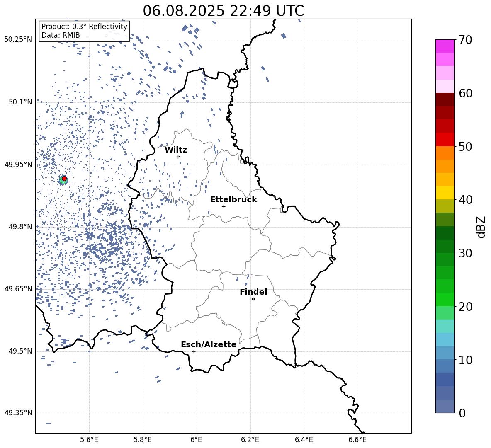Screen dimensions: 491x448
Task: Click the bright red swatch above 50
Action: tap(445, 140)
